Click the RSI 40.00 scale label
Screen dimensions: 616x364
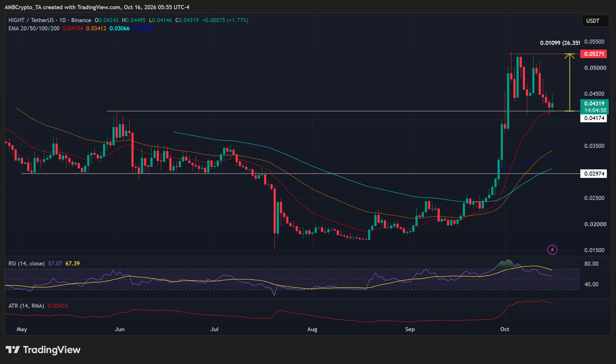tap(591, 284)
